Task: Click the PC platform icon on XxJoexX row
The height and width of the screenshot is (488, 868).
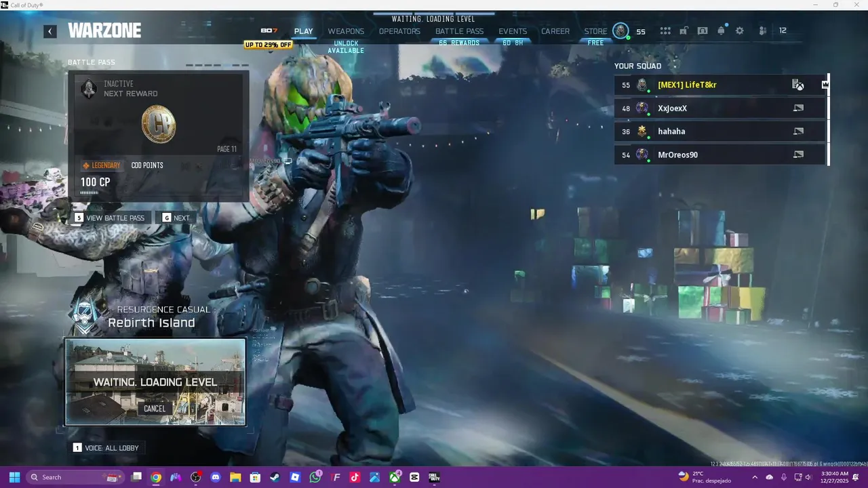Action: coord(798,108)
